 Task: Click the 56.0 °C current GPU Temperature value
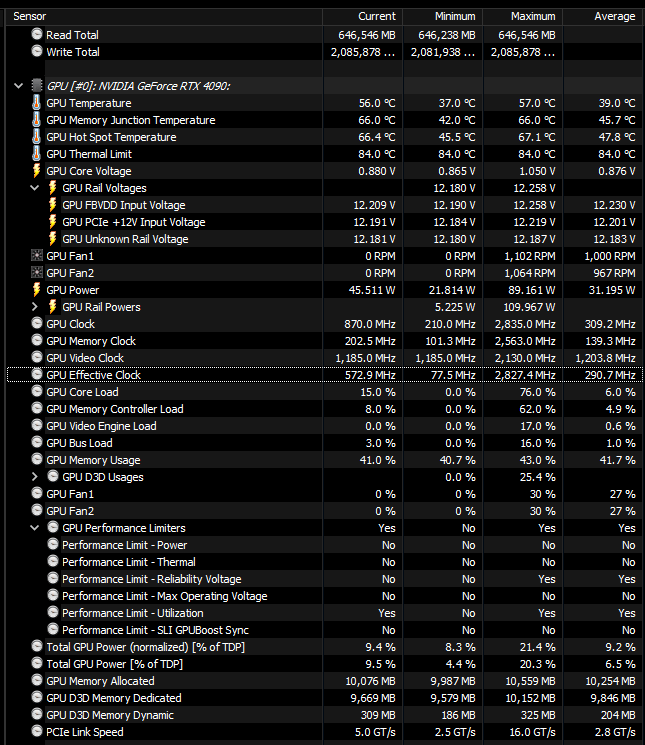coord(377,103)
